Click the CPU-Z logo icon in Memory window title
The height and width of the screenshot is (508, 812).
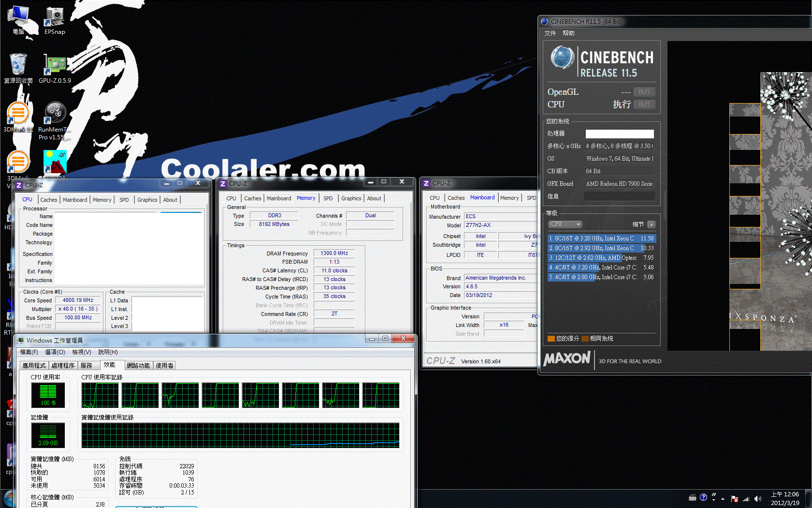tap(223, 183)
